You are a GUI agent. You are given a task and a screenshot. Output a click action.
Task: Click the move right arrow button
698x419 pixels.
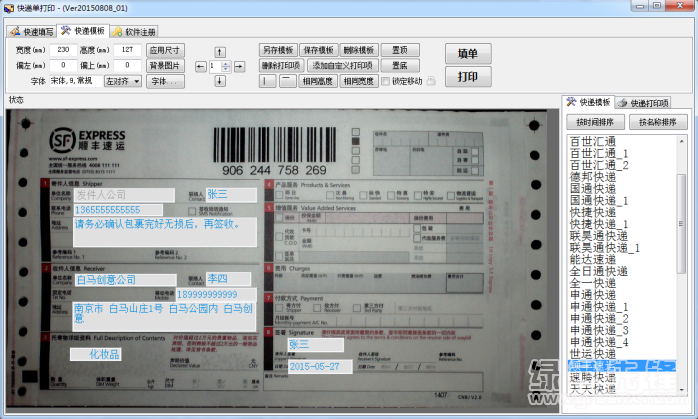239,67
